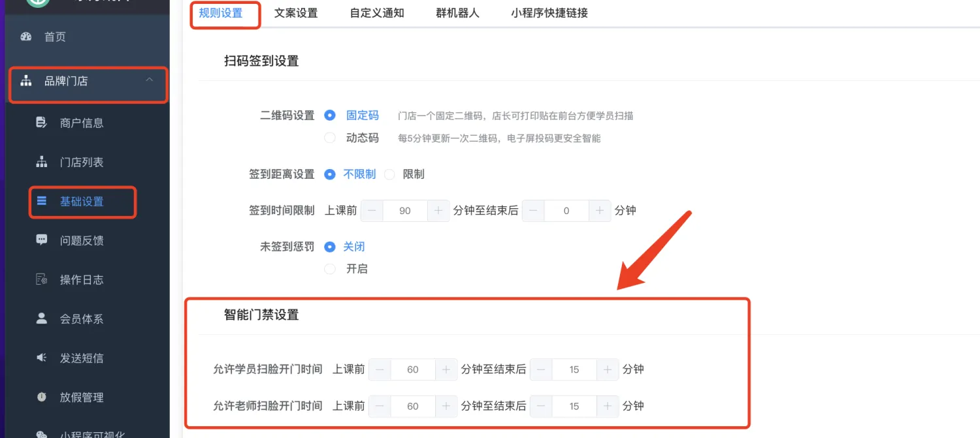
Task: Click the sign-in minutes-after-class input field
Action: (566, 211)
